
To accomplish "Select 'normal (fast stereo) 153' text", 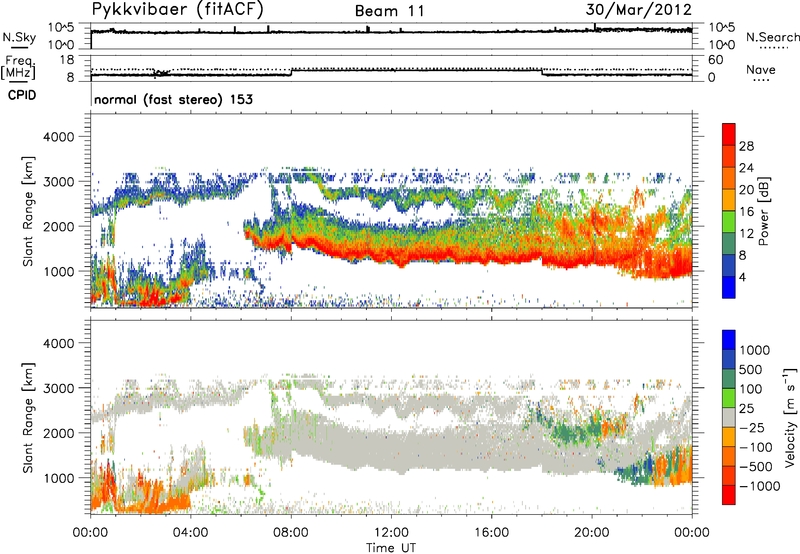I will (x=173, y=99).
